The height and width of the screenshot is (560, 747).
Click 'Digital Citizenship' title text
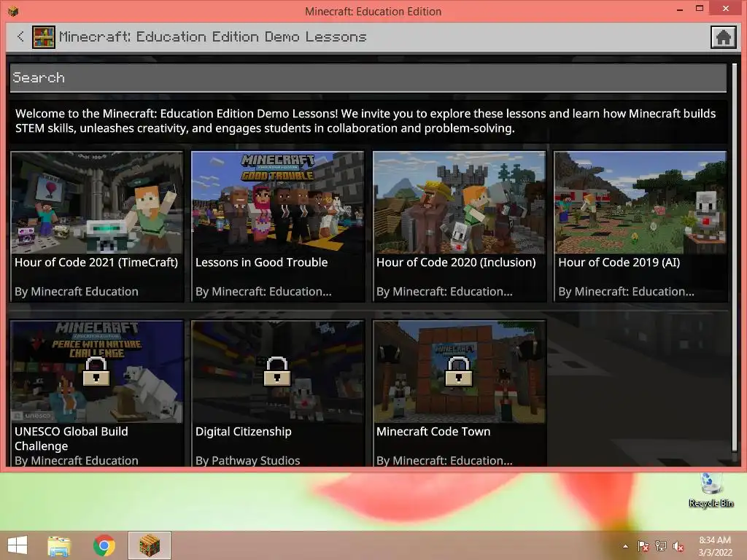pyautogui.click(x=244, y=432)
